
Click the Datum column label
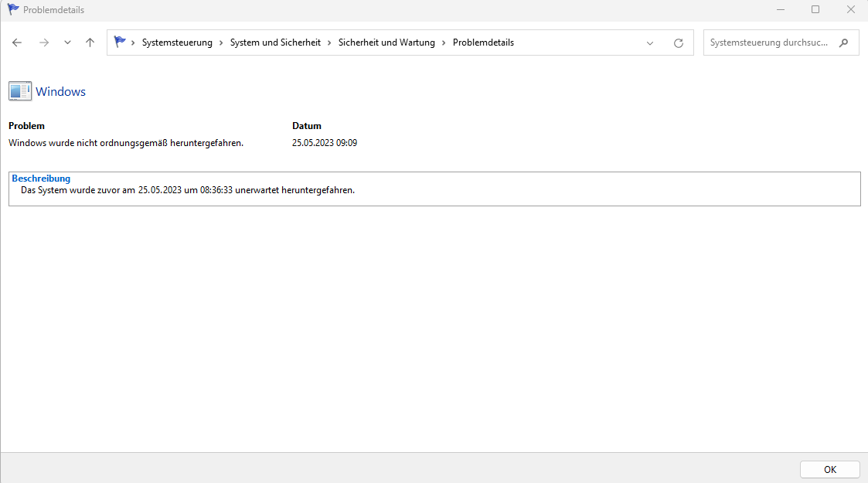coord(307,126)
